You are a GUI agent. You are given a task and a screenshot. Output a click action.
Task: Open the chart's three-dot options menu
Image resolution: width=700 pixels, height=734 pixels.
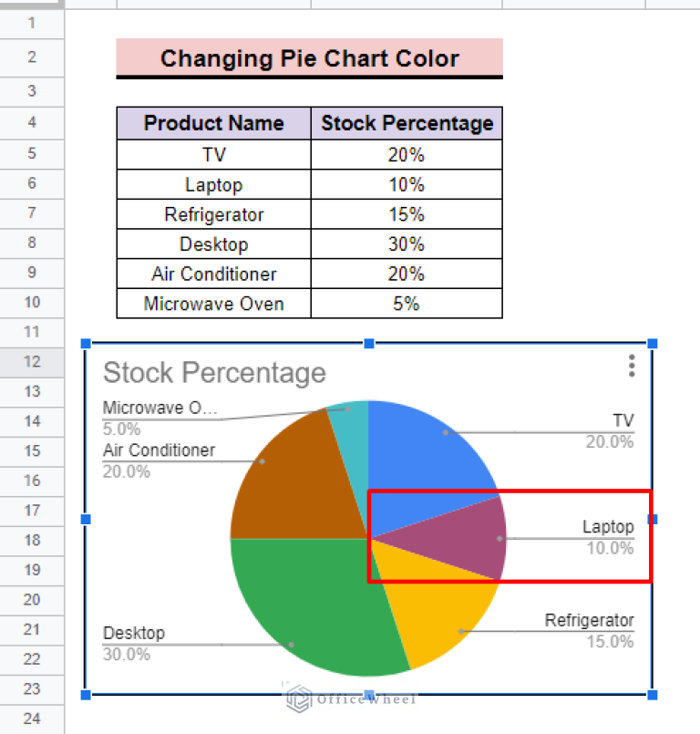click(x=631, y=367)
